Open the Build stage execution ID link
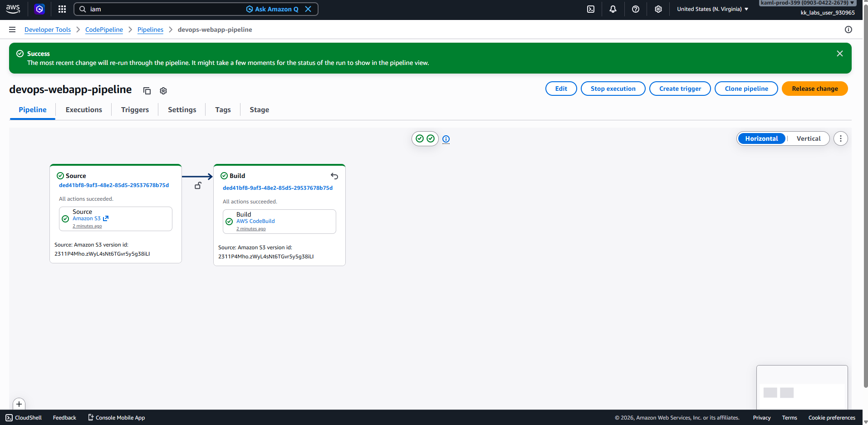Screen dimensions: 868x425 click(x=278, y=188)
